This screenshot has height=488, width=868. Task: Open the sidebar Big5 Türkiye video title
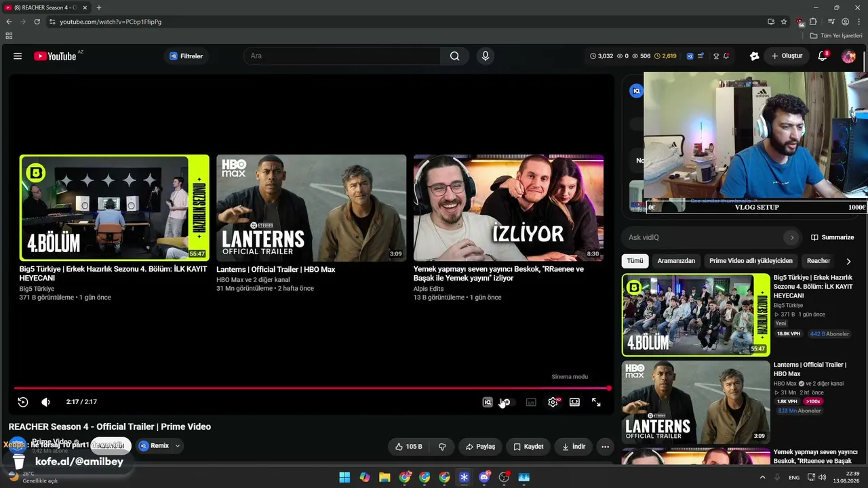[x=813, y=287]
